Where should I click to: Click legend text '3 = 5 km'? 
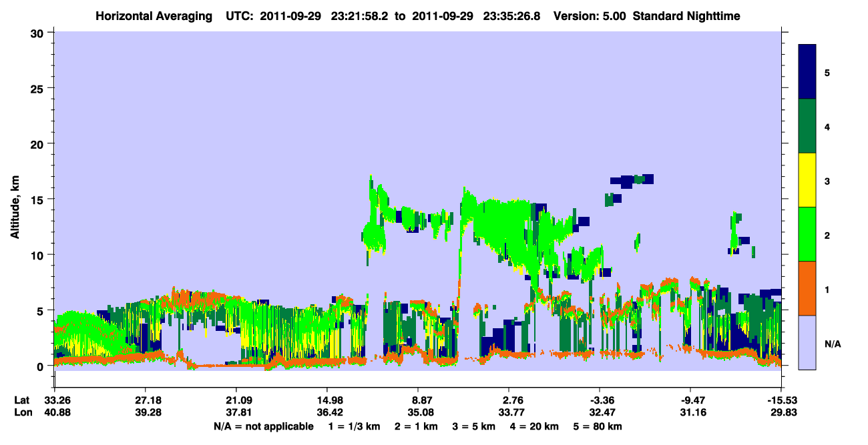tap(474, 426)
